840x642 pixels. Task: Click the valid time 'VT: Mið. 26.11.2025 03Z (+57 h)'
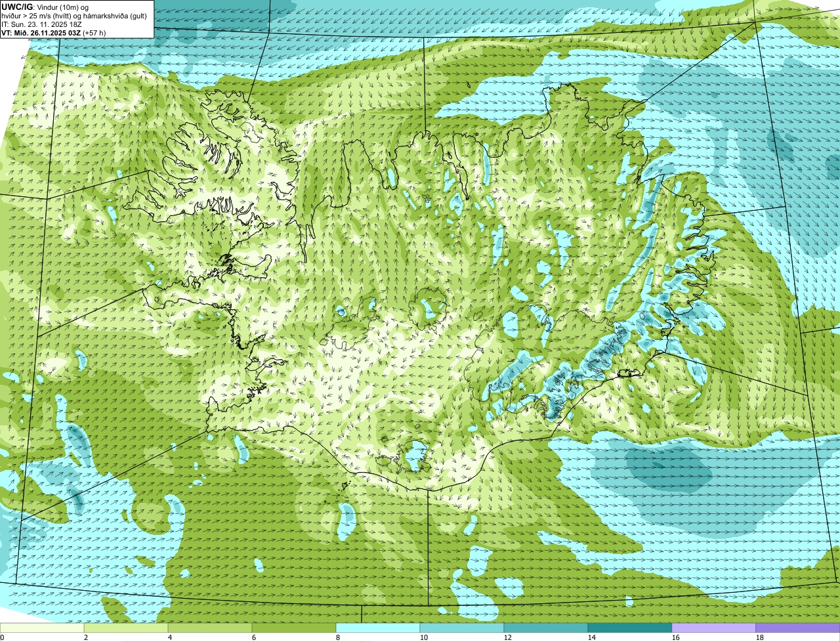click(x=54, y=32)
